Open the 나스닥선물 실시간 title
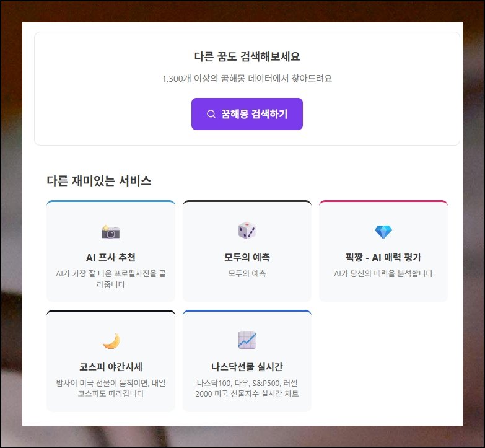 pos(247,367)
